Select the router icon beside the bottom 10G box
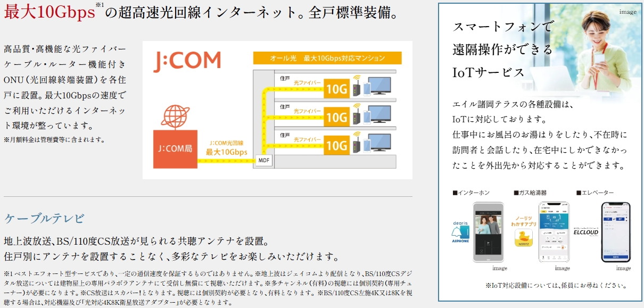The width and height of the screenshot is (644, 308). tap(356, 146)
